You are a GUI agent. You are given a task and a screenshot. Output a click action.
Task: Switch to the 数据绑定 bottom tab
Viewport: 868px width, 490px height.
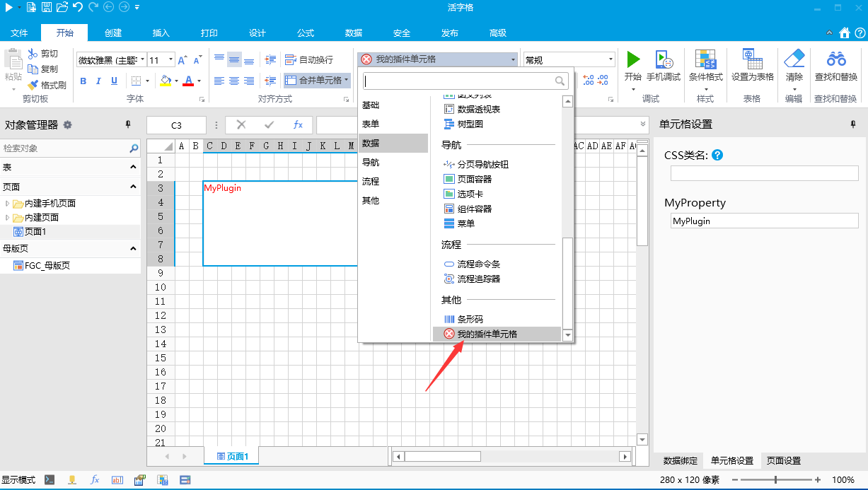[680, 461]
